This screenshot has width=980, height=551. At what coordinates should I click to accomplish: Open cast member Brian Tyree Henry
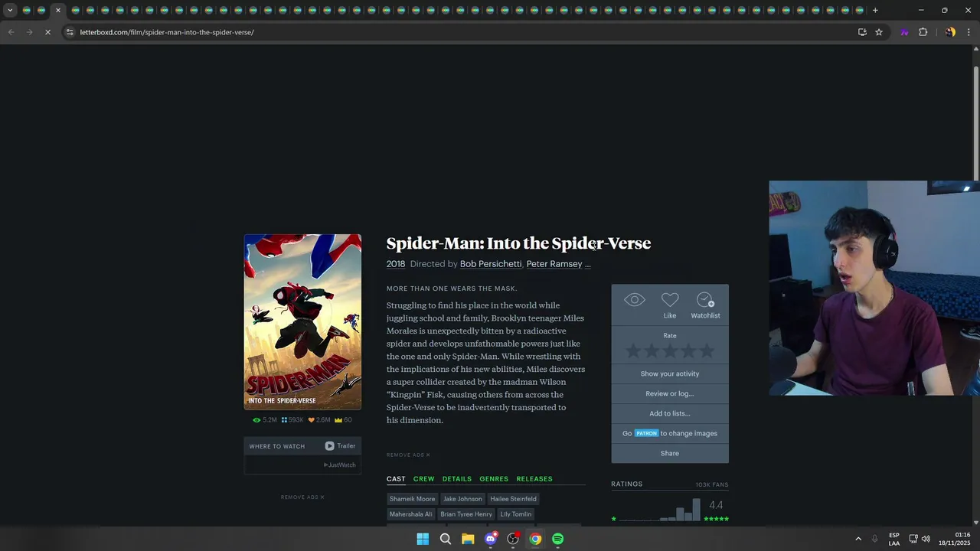466,514
